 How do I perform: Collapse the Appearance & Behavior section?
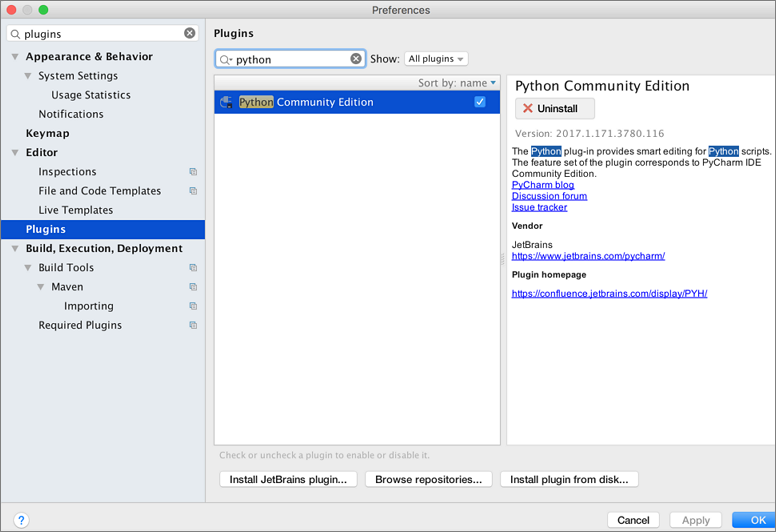[x=15, y=57]
